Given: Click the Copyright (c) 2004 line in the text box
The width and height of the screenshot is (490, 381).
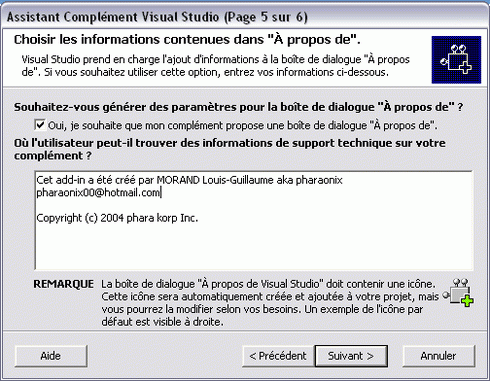Looking at the screenshot, I should coord(117,218).
